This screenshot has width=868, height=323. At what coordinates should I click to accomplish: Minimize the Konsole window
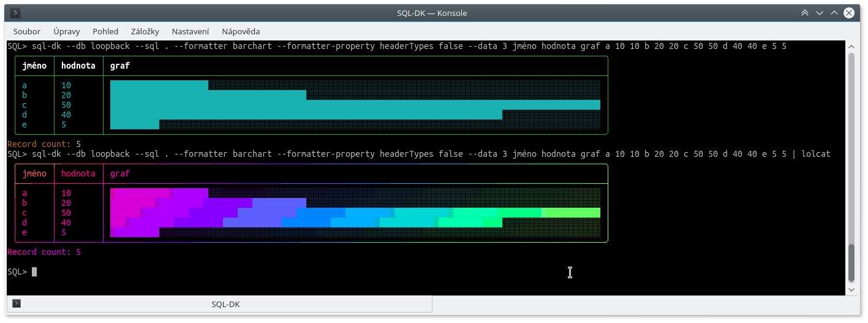click(820, 13)
